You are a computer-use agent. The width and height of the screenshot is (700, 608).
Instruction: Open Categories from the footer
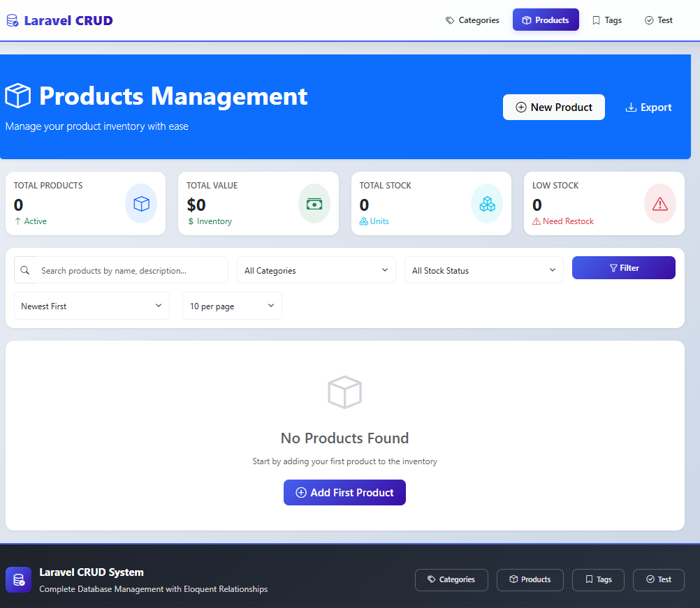point(451,579)
